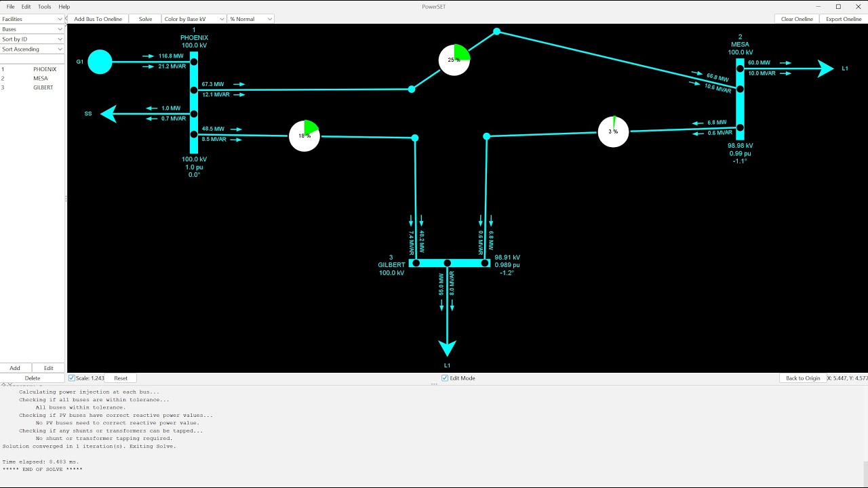Viewport: 868px width, 488px height.
Task: Click the 98.98 kV voltage label at MESA
Action: coord(741,146)
